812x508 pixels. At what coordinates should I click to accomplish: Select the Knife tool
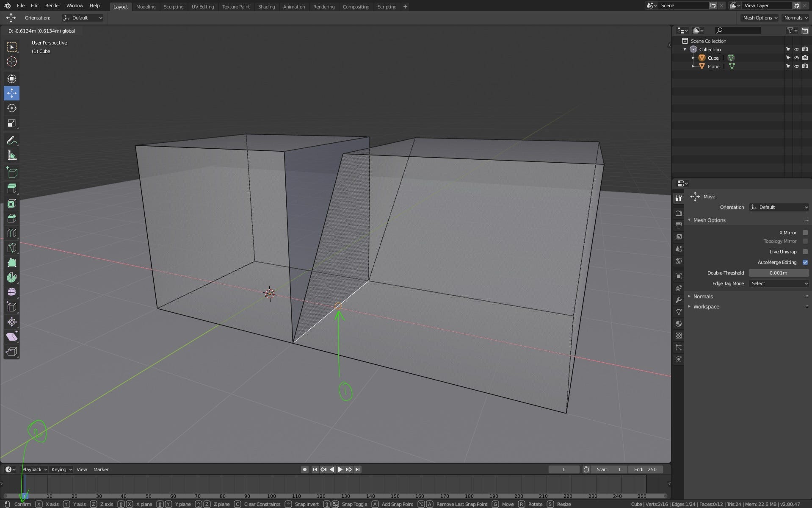[12, 248]
